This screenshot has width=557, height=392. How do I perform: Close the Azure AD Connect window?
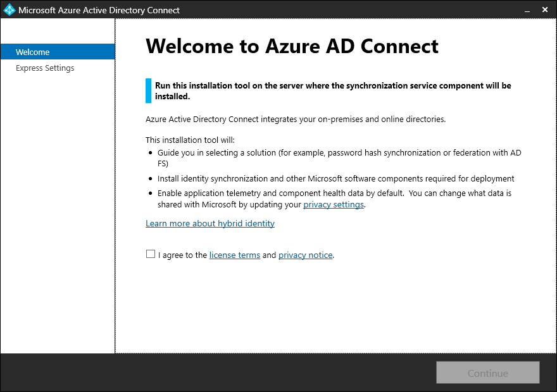coord(545,10)
